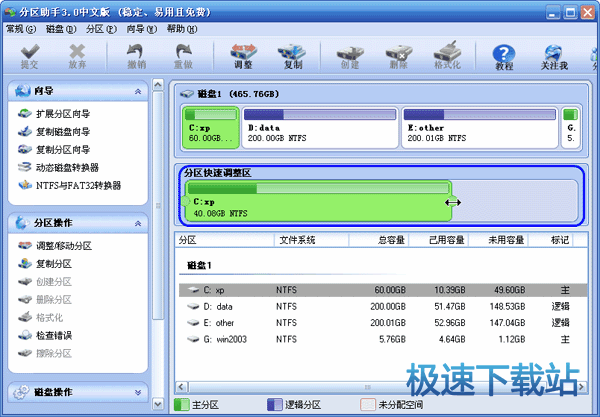This screenshot has height=417, width=600.
Task: Open the 教程 (tutorial) help icon
Action: coord(504,57)
